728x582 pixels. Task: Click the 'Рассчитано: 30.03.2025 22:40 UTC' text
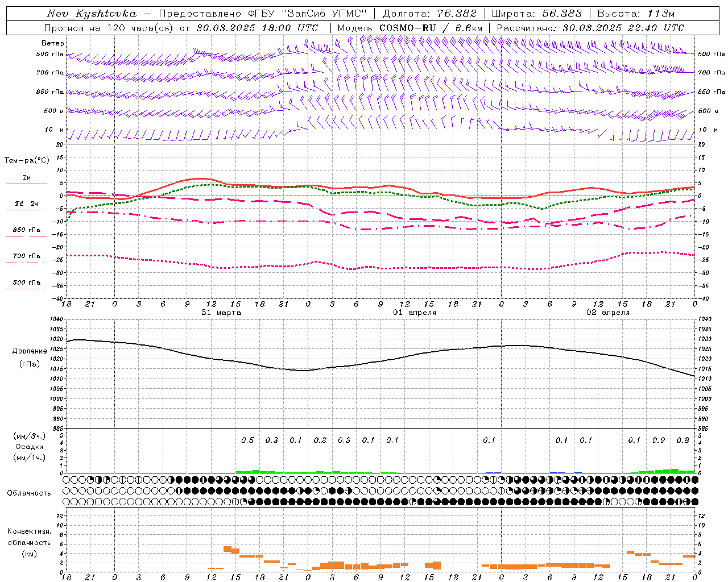pyautogui.click(x=590, y=28)
